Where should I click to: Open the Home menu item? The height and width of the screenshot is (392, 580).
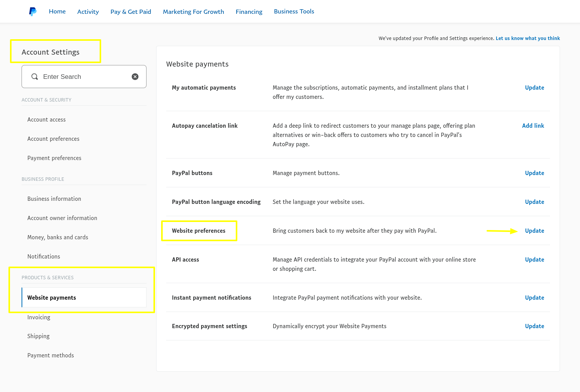point(57,12)
